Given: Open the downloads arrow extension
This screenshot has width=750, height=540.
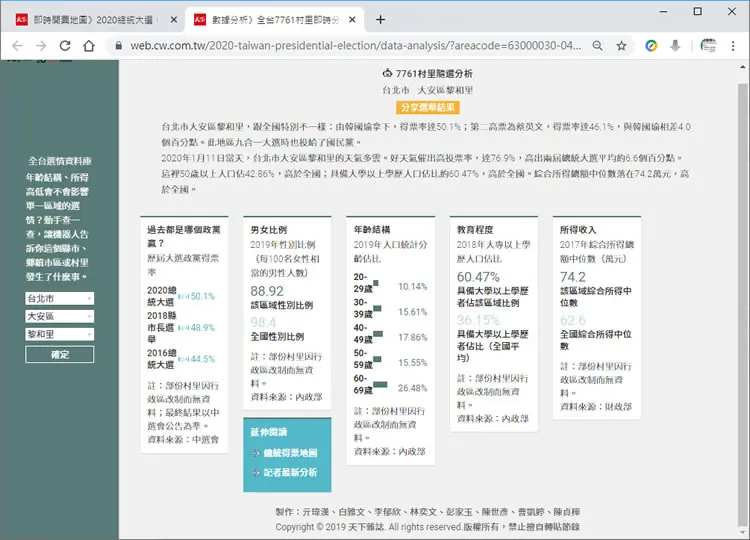Looking at the screenshot, I should pyautogui.click(x=675, y=46).
